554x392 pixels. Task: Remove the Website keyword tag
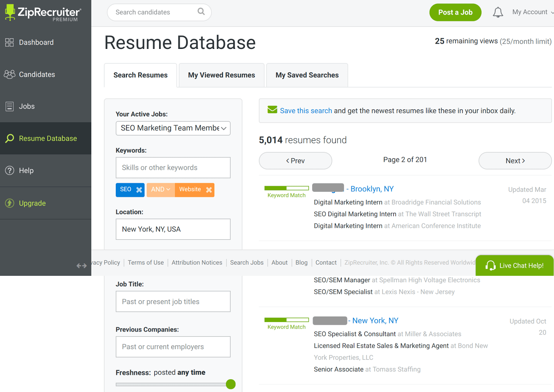point(209,190)
